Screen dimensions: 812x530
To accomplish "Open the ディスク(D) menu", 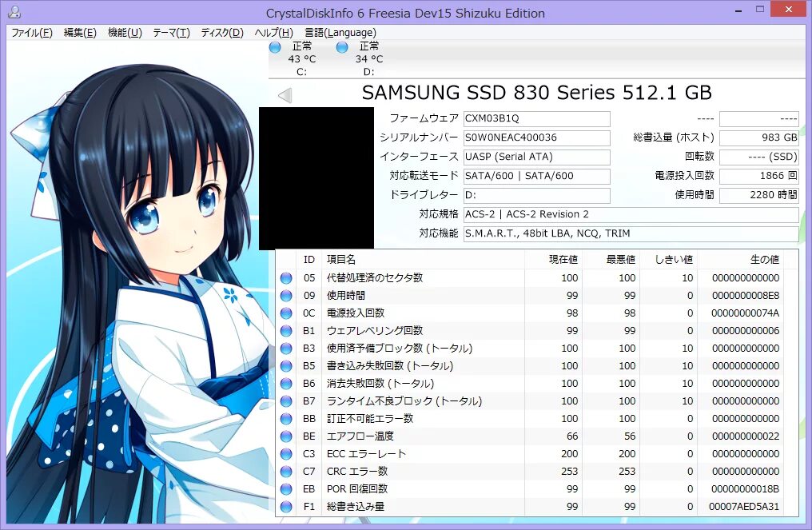I will (x=221, y=33).
